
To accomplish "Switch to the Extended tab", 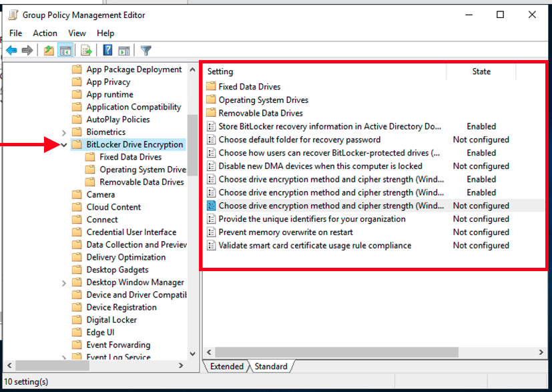I will point(226,367).
